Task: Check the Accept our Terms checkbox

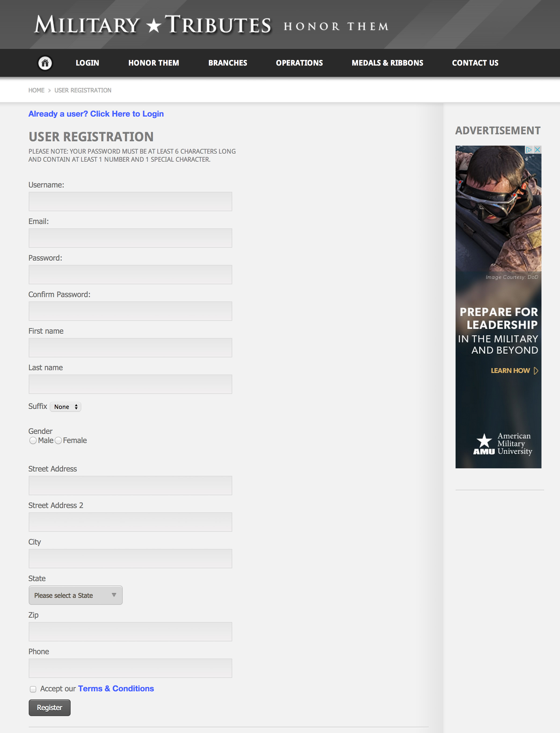Action: [33, 689]
